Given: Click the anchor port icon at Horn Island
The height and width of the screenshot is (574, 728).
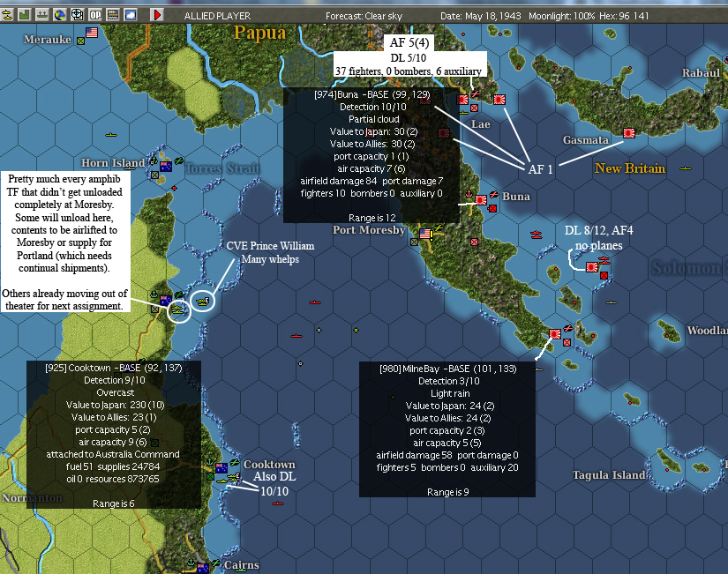Looking at the screenshot, I should (154, 161).
